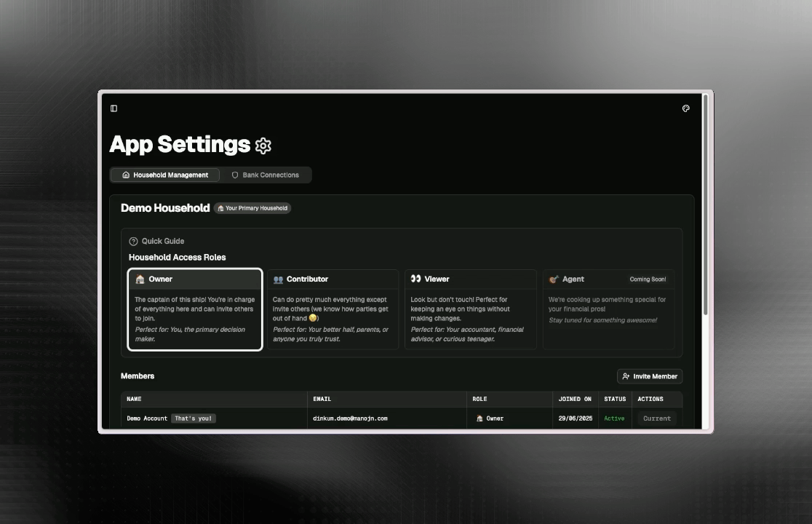Viewport: 812px width, 524px height.
Task: Click the question mark icon beside Quick Guide
Action: pos(132,241)
